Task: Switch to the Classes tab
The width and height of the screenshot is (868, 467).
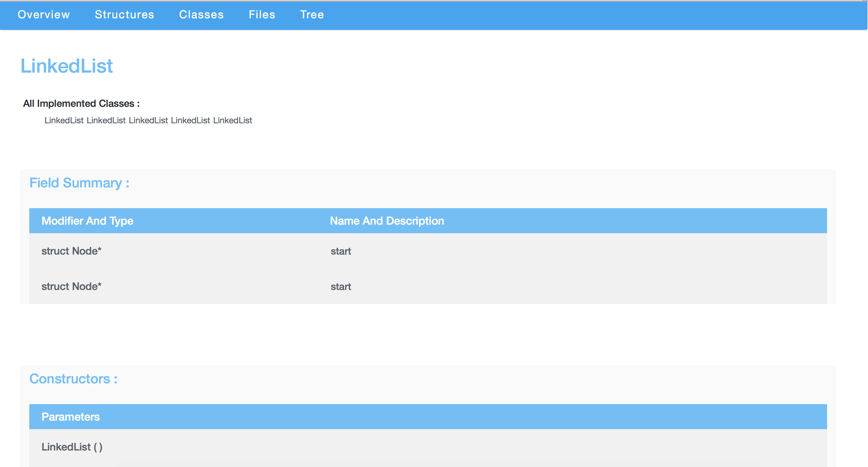Action: click(x=201, y=14)
